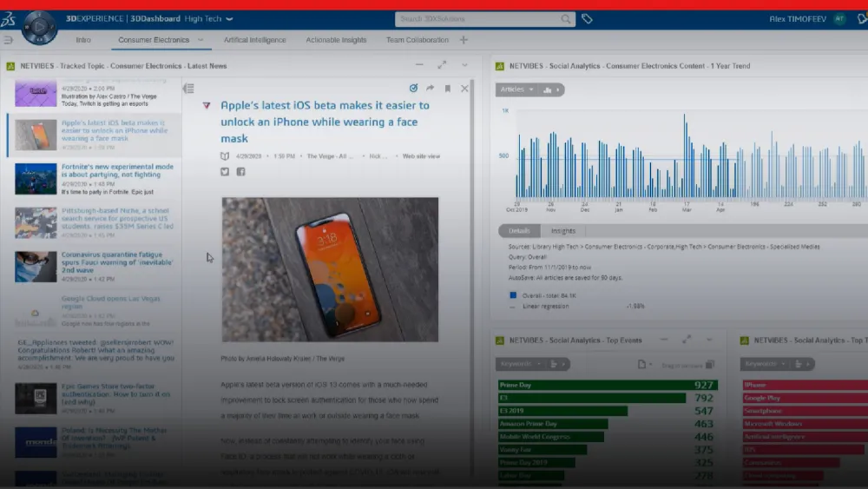
Task: Switch chart type in the 1 Year Trend widget
Action: [x=551, y=89]
